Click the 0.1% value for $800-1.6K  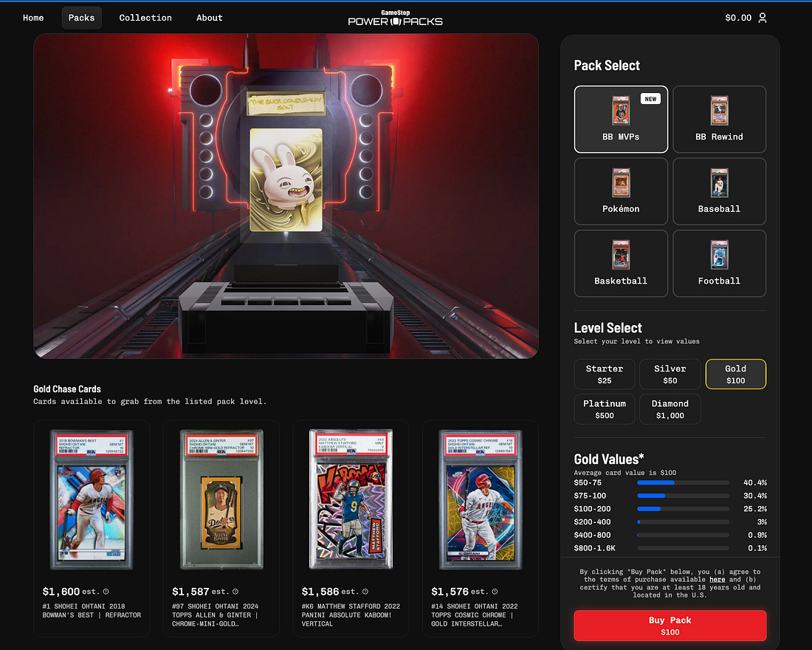tap(757, 548)
